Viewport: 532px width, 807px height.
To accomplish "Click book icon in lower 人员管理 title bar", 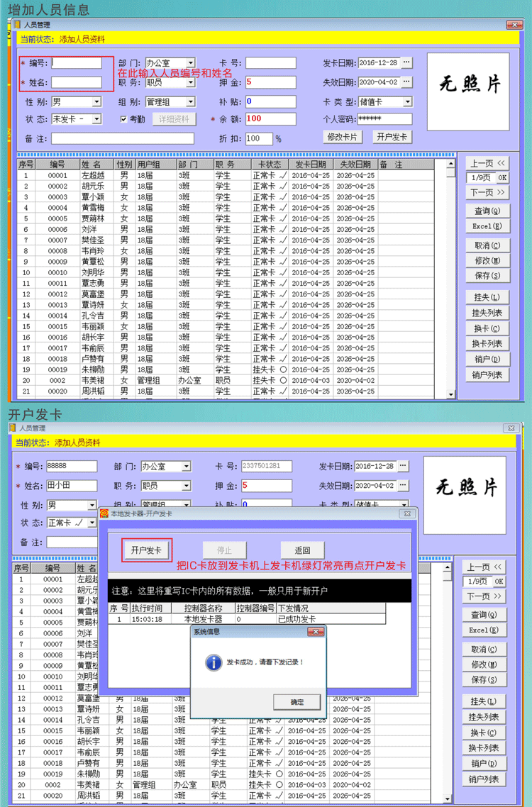I will coord(12,428).
